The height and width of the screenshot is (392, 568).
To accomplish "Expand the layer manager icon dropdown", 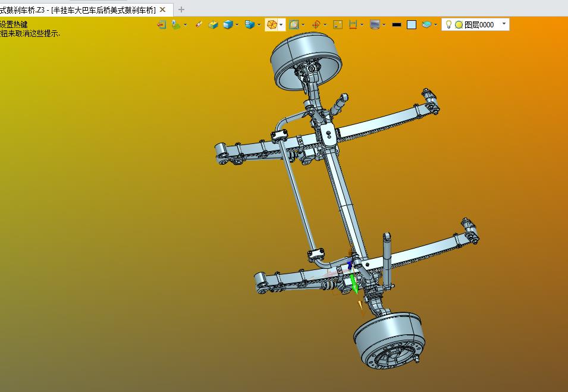I will [x=435, y=24].
